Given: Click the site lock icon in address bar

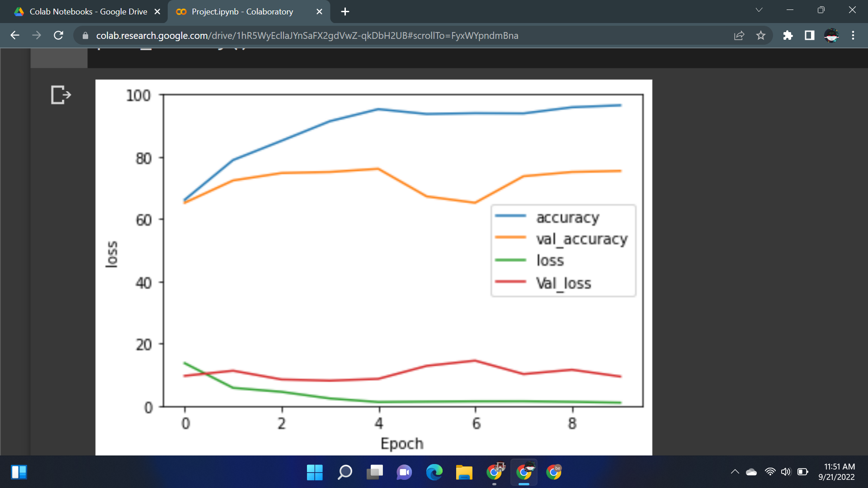Looking at the screenshot, I should pos(85,35).
